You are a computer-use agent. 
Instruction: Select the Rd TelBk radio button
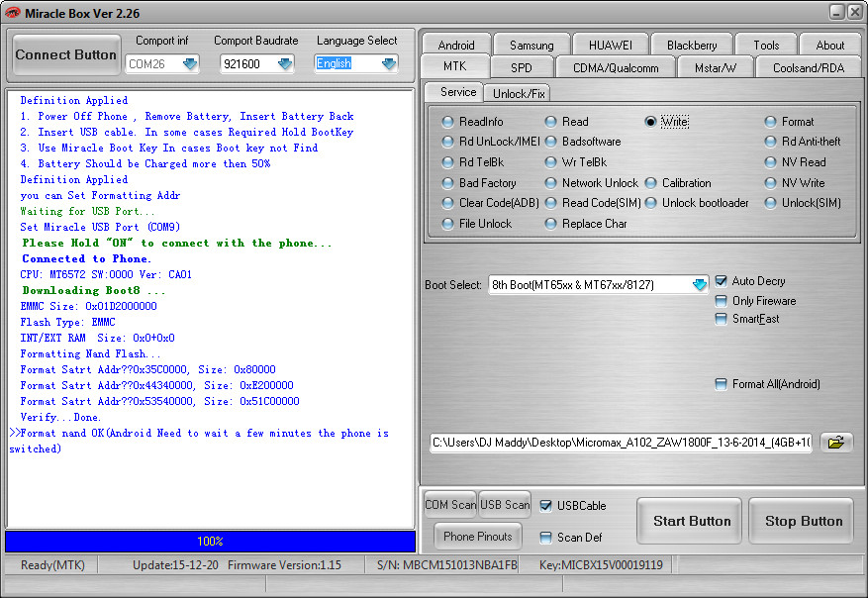click(447, 162)
